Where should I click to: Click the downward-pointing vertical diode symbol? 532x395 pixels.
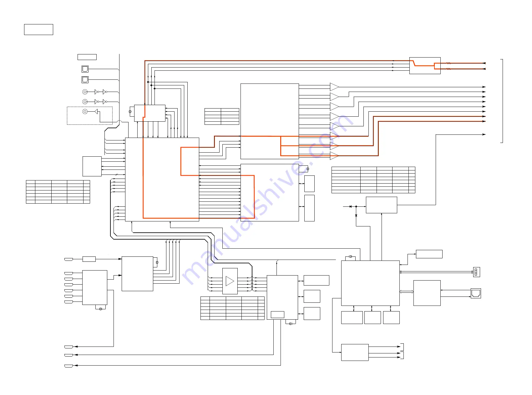356,215
